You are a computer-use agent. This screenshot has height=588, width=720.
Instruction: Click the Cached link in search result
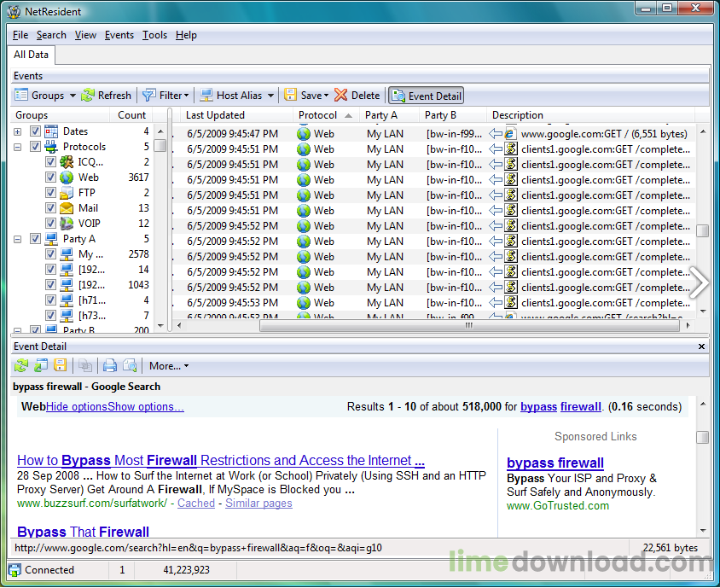coord(196,504)
